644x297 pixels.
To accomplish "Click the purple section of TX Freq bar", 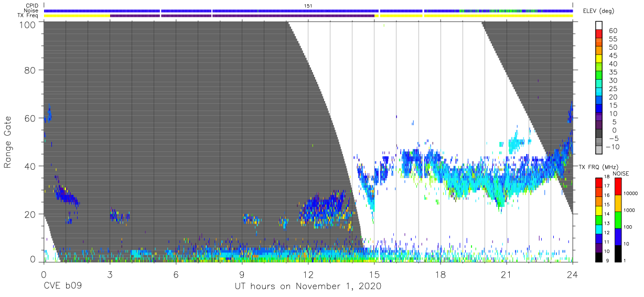I will tap(242, 16).
